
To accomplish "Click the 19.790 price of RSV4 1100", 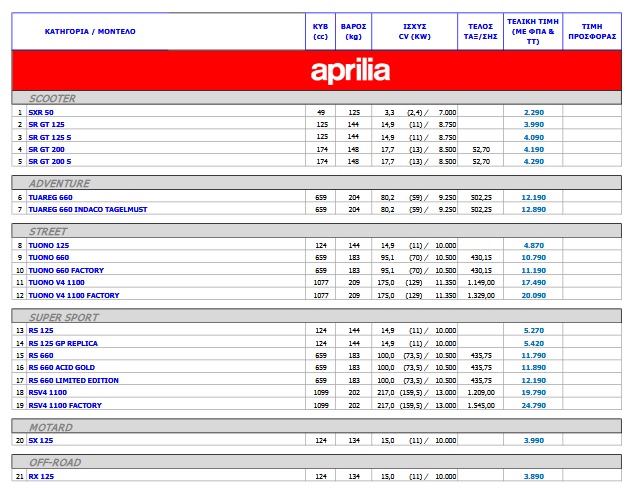I will 534,392.
